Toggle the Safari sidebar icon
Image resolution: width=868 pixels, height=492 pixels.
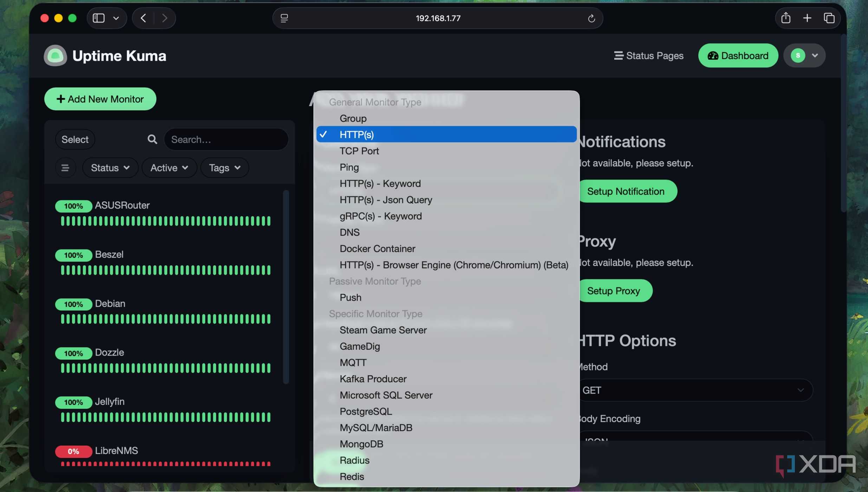[x=98, y=18]
